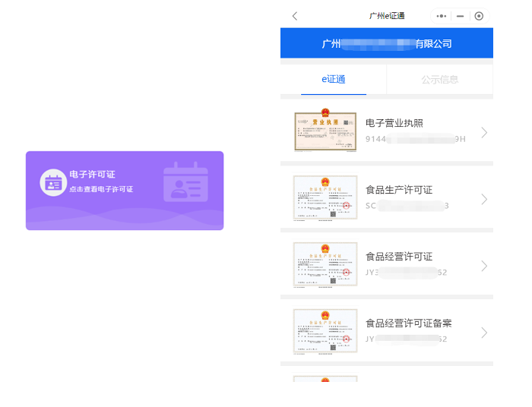Viewport: 532px width, 407px height.
Task: Expand the 电子营业执照 row chevron
Action: pos(484,133)
